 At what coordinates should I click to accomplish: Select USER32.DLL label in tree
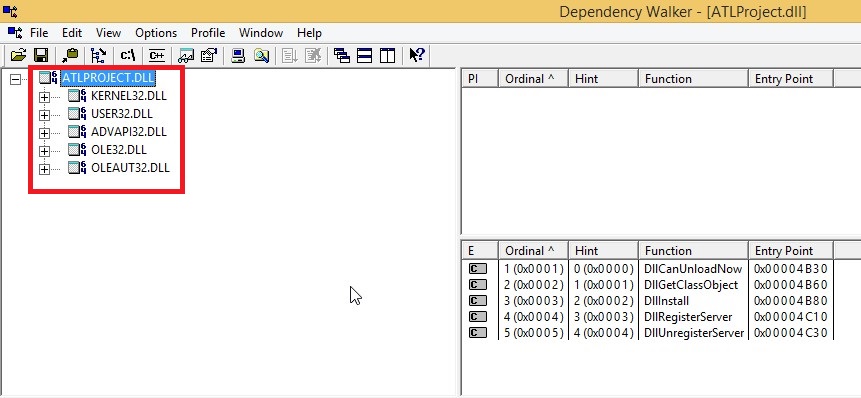point(122,114)
